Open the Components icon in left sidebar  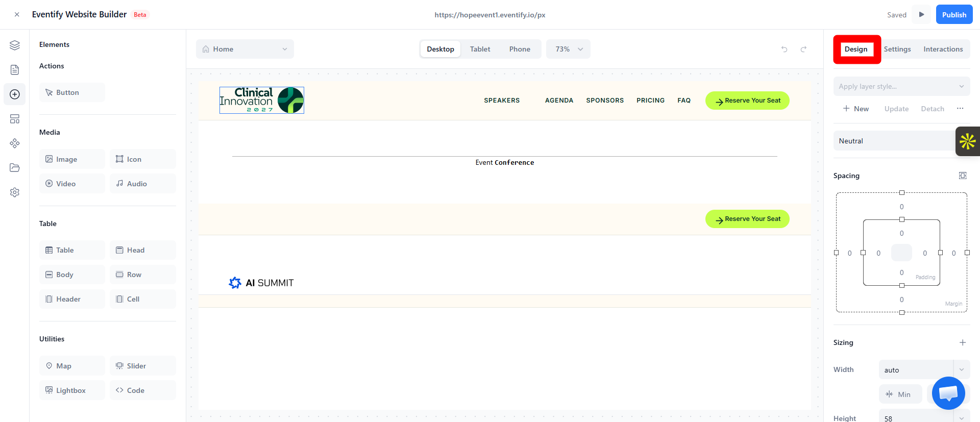click(15, 143)
